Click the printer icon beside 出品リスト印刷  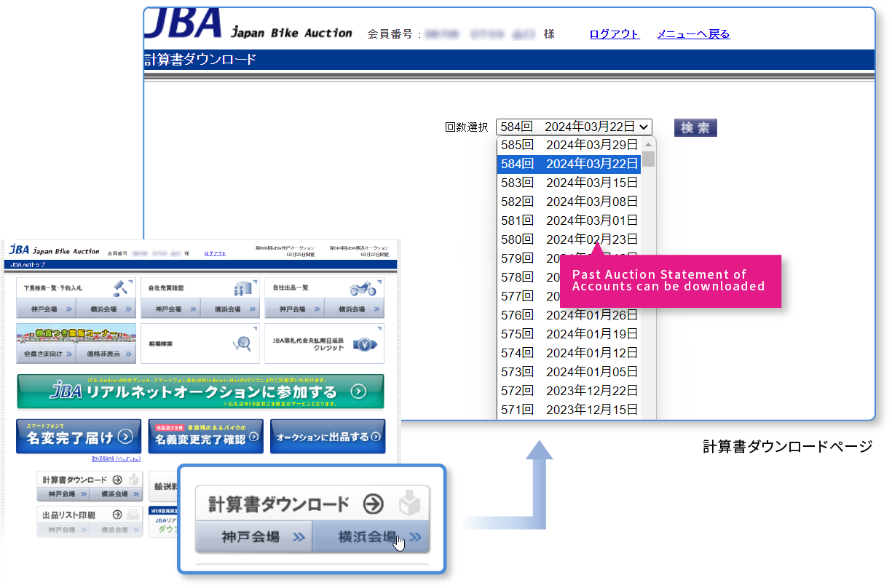pyautogui.click(x=133, y=515)
